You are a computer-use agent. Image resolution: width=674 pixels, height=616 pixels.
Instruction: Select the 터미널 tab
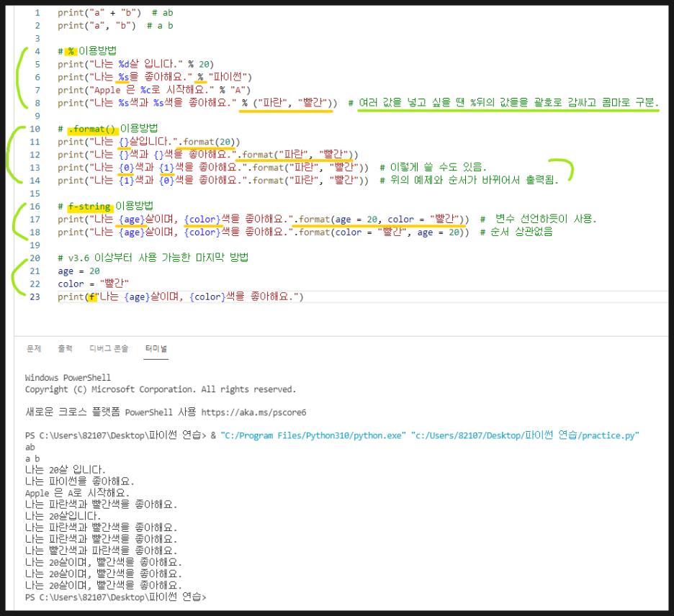156,348
